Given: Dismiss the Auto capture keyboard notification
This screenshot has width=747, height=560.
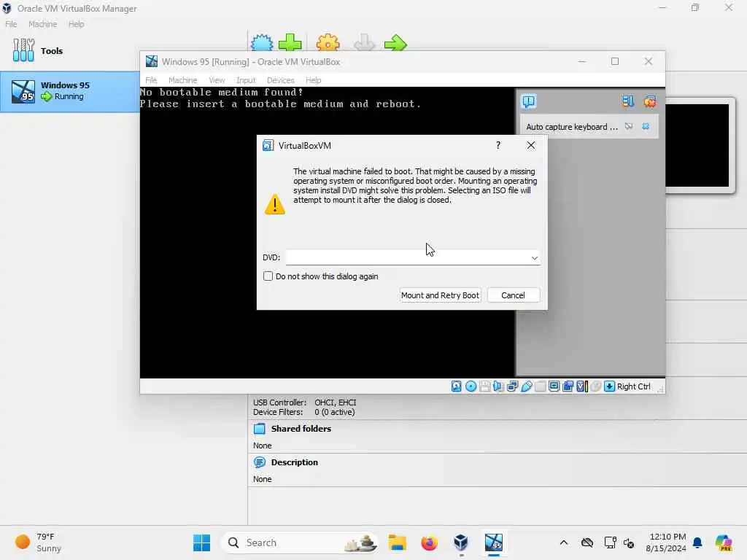Looking at the screenshot, I should [646, 126].
